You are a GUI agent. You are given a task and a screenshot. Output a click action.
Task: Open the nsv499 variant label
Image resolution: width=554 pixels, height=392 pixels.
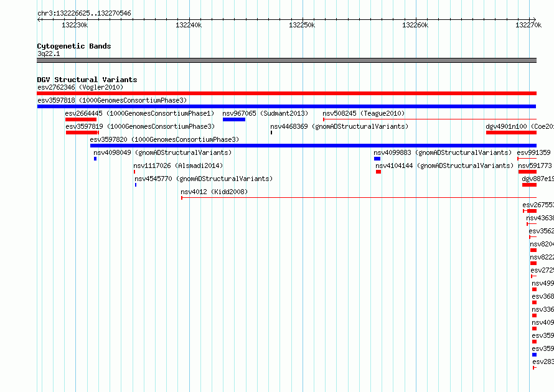(x=543, y=283)
